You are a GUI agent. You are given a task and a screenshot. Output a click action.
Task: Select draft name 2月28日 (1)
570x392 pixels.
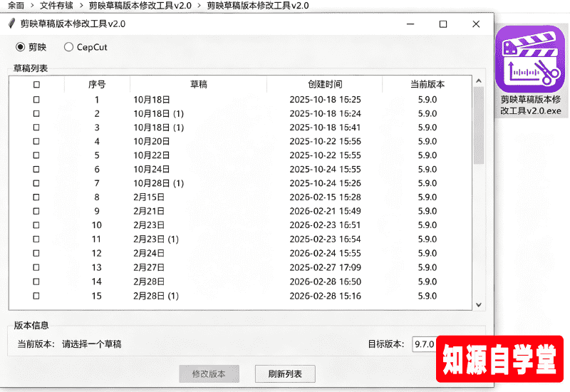click(x=156, y=296)
